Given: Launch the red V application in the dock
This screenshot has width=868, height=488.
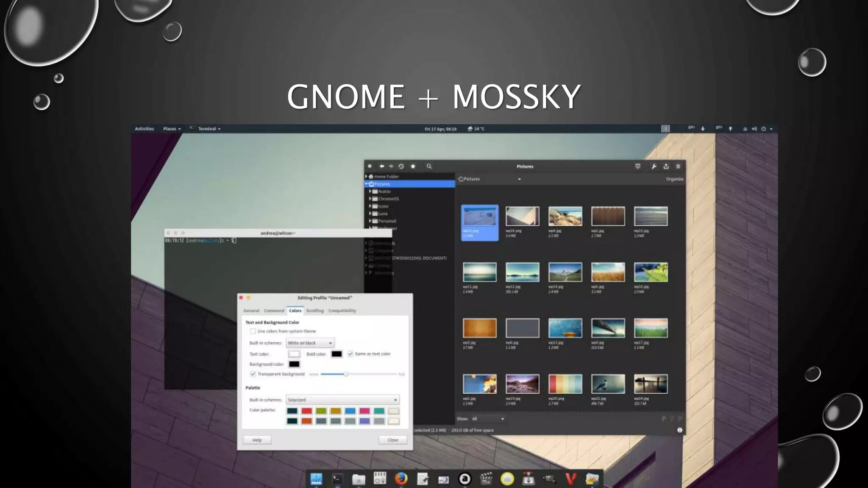Looking at the screenshot, I should click(x=571, y=479).
